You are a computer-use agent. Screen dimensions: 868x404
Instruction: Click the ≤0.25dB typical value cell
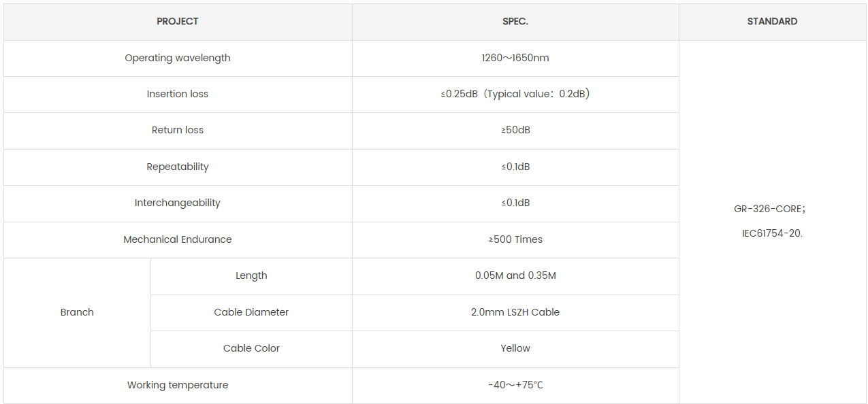tap(515, 95)
